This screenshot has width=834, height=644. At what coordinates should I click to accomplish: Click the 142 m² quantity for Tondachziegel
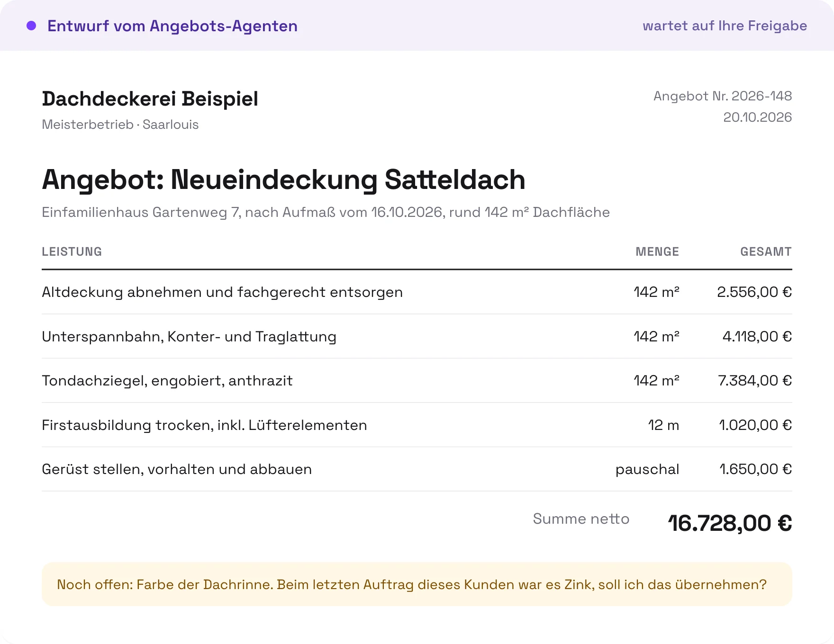(x=656, y=381)
